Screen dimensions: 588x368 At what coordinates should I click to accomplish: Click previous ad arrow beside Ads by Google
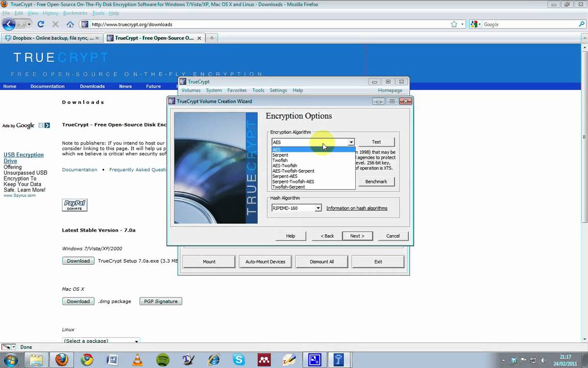click(x=41, y=125)
